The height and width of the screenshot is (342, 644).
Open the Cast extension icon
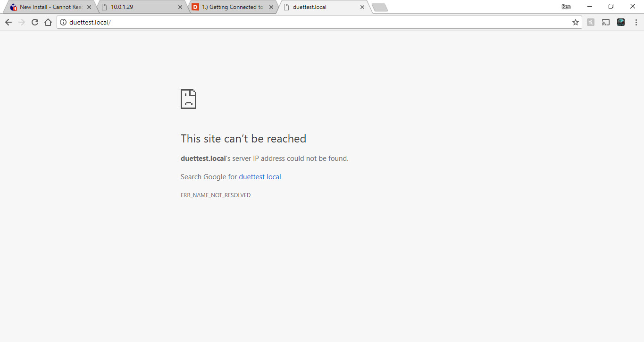[606, 22]
